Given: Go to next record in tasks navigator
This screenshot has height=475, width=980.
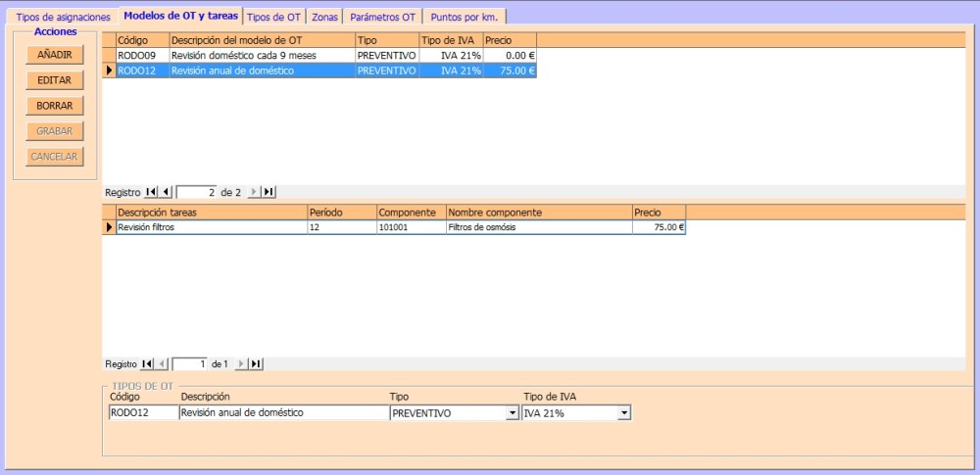Looking at the screenshot, I should [241, 363].
